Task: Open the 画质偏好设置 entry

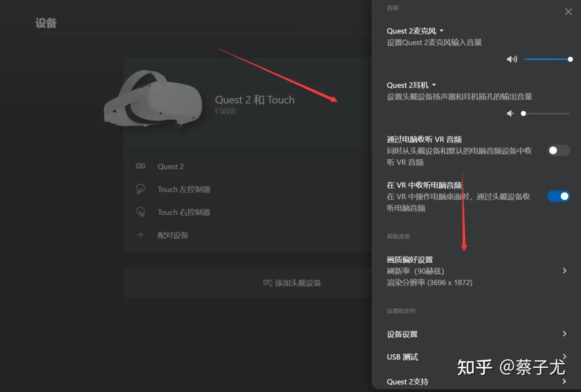Action: click(x=477, y=271)
